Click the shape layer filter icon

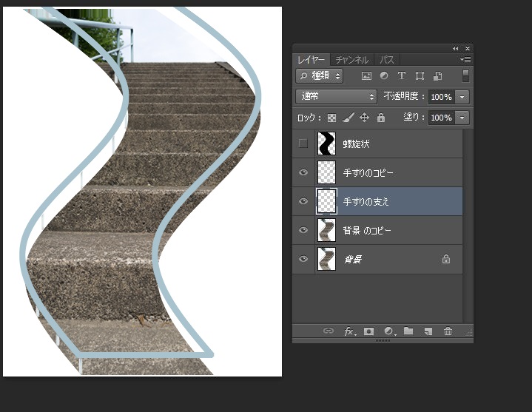pos(420,75)
